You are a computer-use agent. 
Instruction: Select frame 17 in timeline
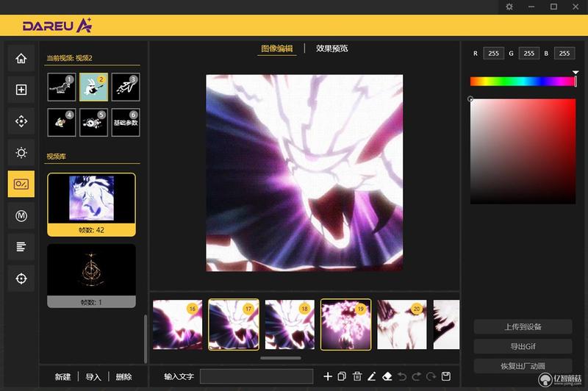(234, 325)
